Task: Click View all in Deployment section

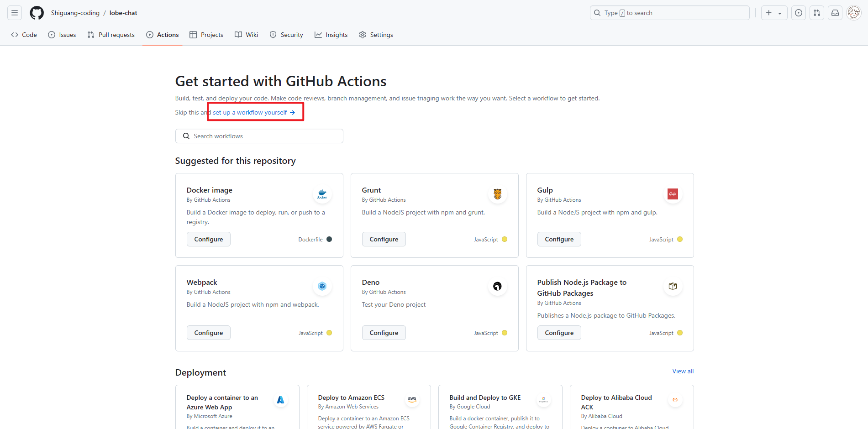Action: pyautogui.click(x=683, y=371)
